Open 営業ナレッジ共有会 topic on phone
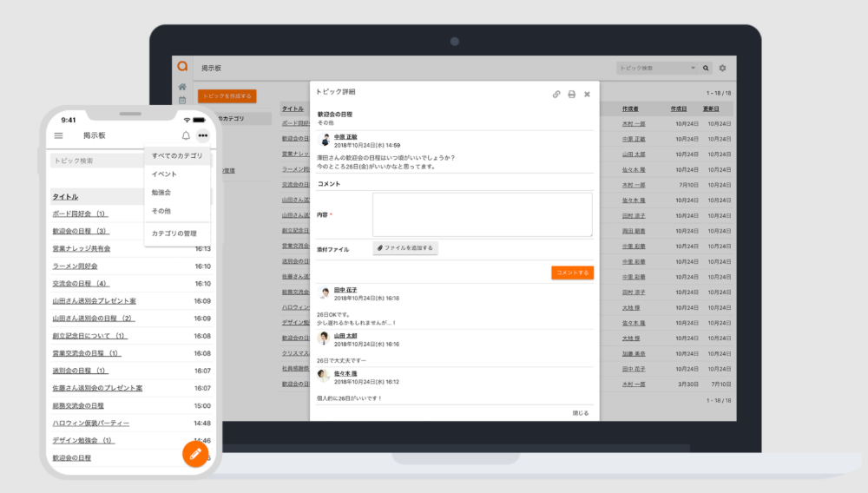This screenshot has height=493, width=868. click(82, 249)
